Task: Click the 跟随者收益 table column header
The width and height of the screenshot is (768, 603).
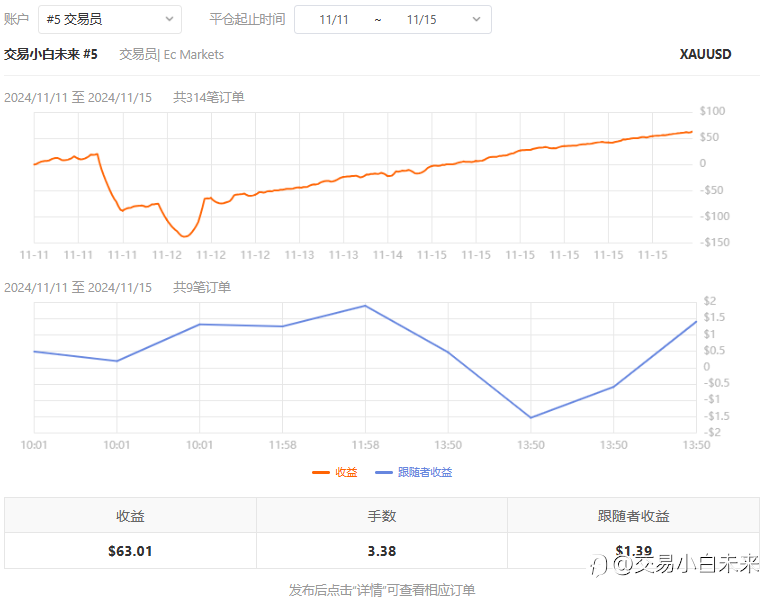Action: click(x=633, y=516)
